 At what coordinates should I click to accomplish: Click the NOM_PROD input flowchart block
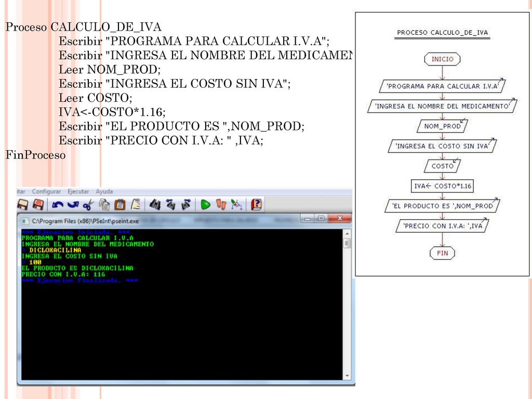(443, 126)
